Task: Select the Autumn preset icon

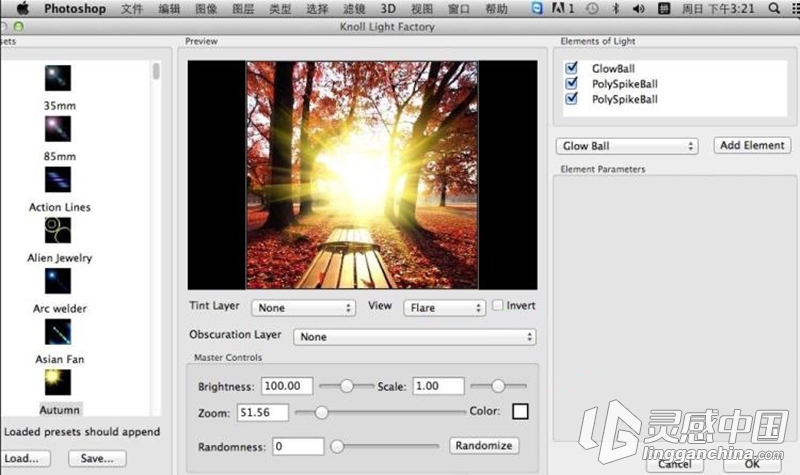Action: 58,382
